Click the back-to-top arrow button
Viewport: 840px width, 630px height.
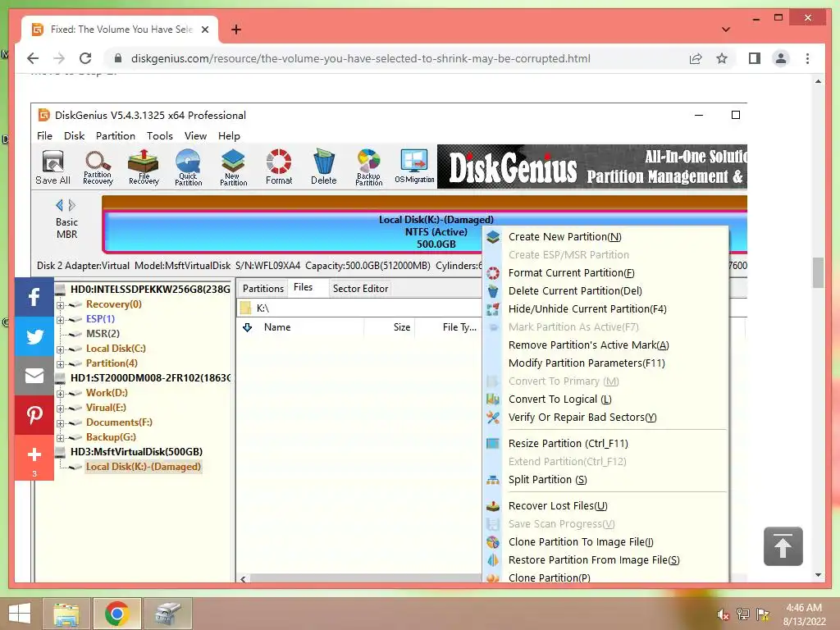(783, 546)
